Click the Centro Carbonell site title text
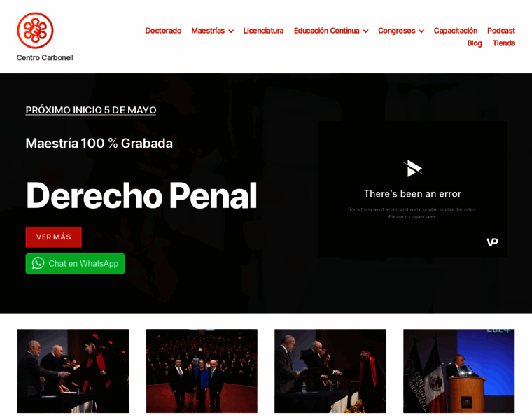The width and height of the screenshot is (532, 420). (45, 57)
